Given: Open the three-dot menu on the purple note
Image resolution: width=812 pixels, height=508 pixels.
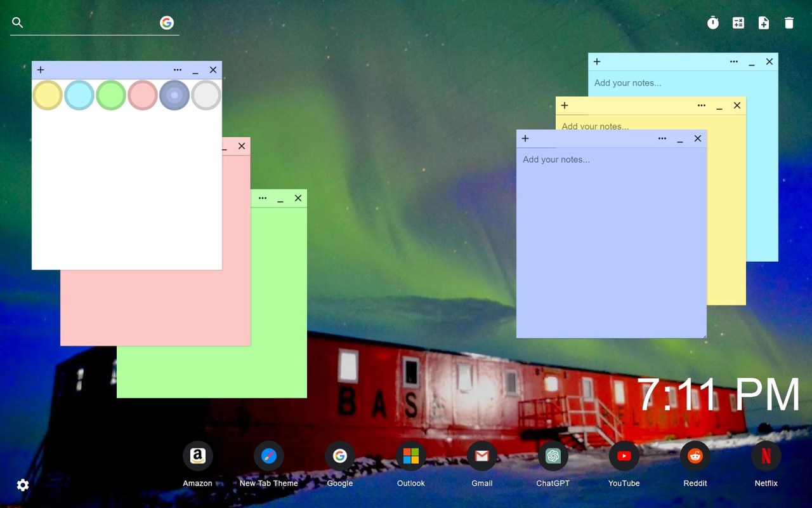Looking at the screenshot, I should [x=662, y=138].
